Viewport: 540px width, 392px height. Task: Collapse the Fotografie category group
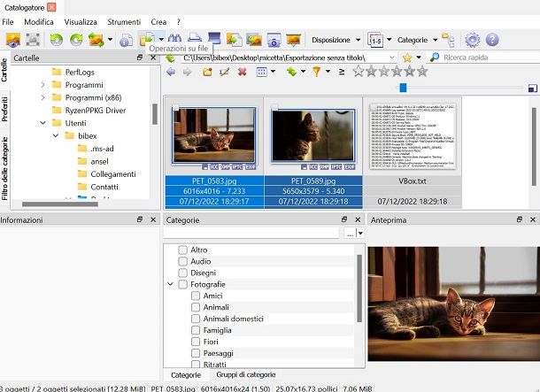[170, 284]
